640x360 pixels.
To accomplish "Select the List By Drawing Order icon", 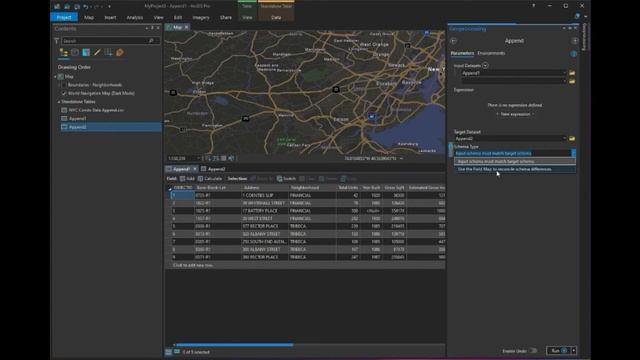I will tap(64, 52).
